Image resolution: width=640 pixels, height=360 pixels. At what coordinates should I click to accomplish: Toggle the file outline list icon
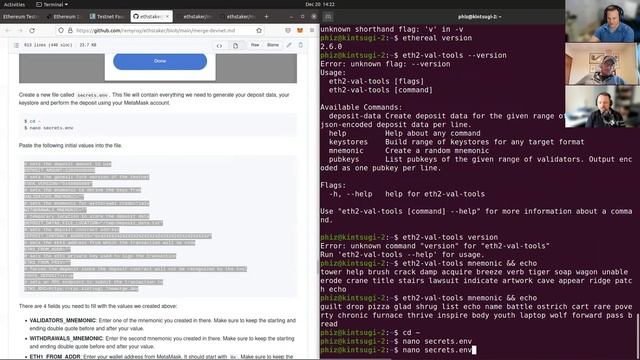(x=16, y=45)
